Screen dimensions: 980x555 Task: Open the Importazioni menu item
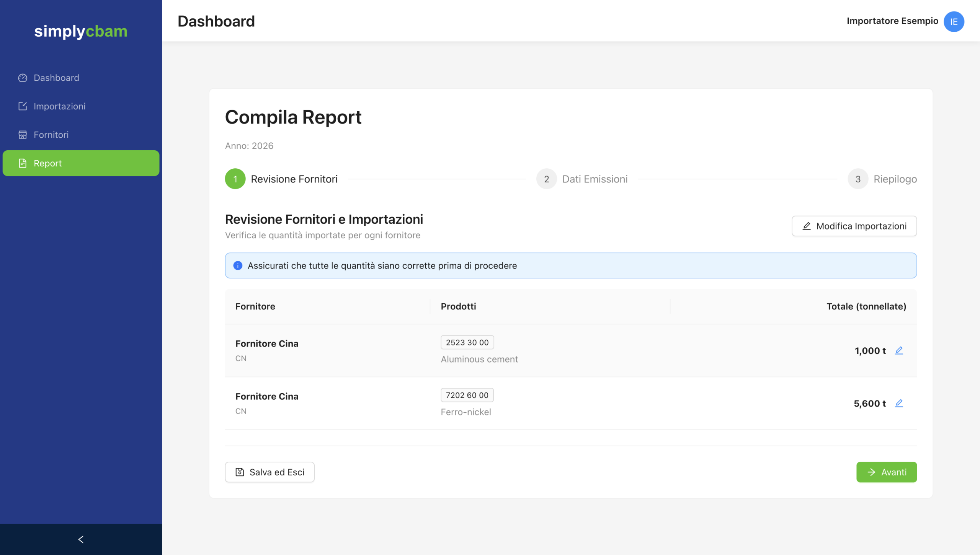click(59, 106)
